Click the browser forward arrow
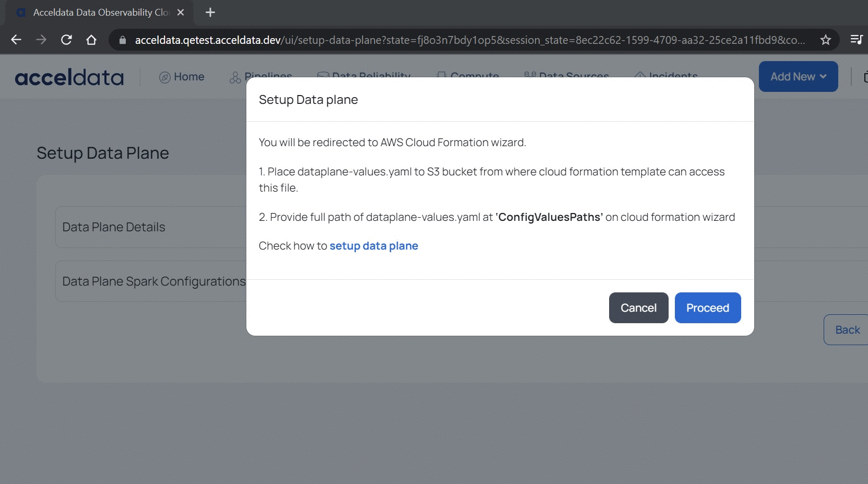The width and height of the screenshot is (868, 484). click(41, 40)
